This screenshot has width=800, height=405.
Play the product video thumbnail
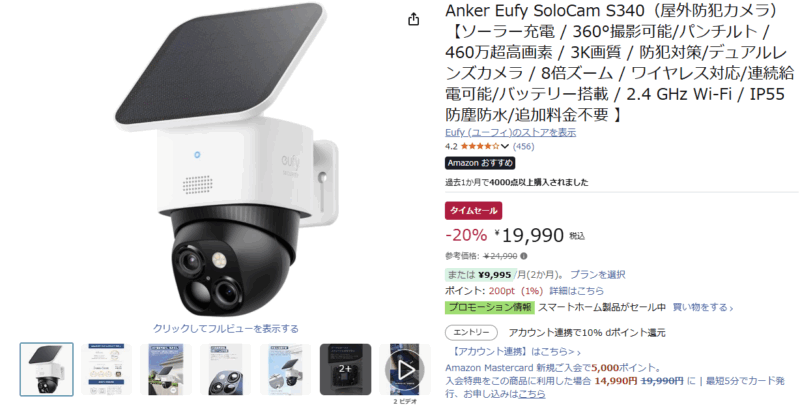click(x=405, y=370)
